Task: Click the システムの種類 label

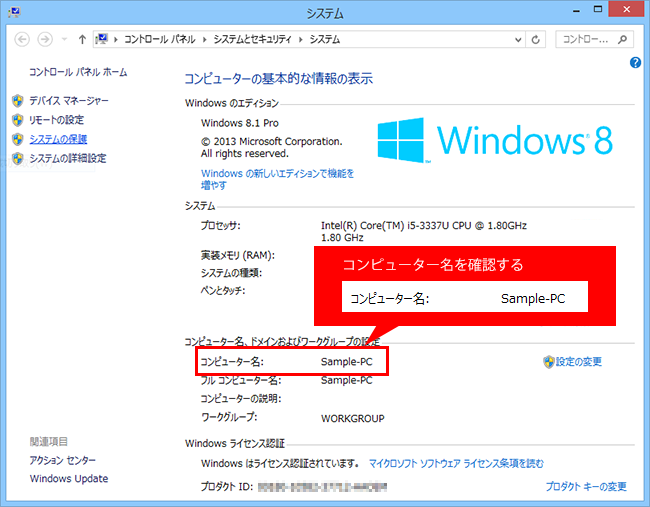Action: point(231,273)
